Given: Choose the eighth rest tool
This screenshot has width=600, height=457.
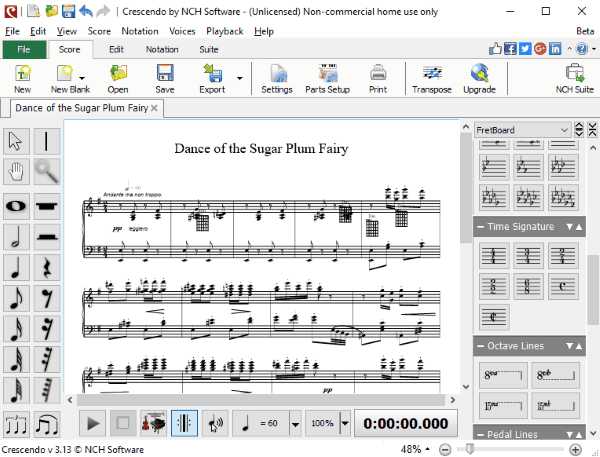Looking at the screenshot, I should (47, 298).
